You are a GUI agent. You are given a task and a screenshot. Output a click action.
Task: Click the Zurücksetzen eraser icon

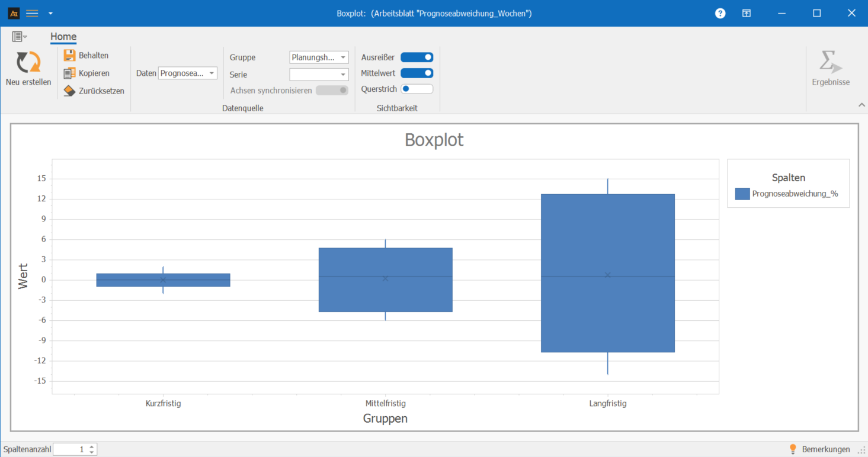click(69, 91)
